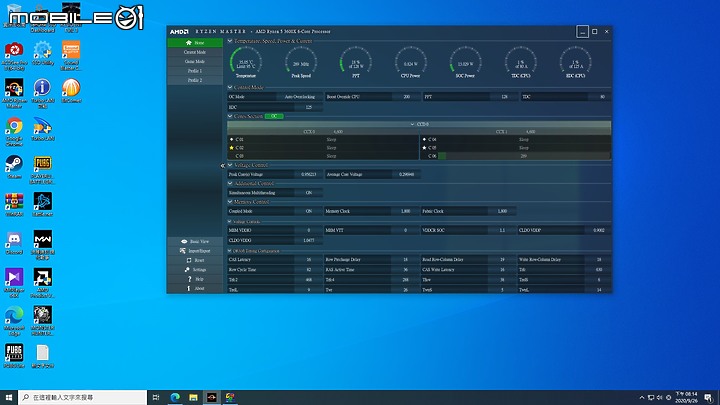720x405 pixels.
Task: Collapse Voltage Control section
Action: pyautogui.click(x=230, y=165)
